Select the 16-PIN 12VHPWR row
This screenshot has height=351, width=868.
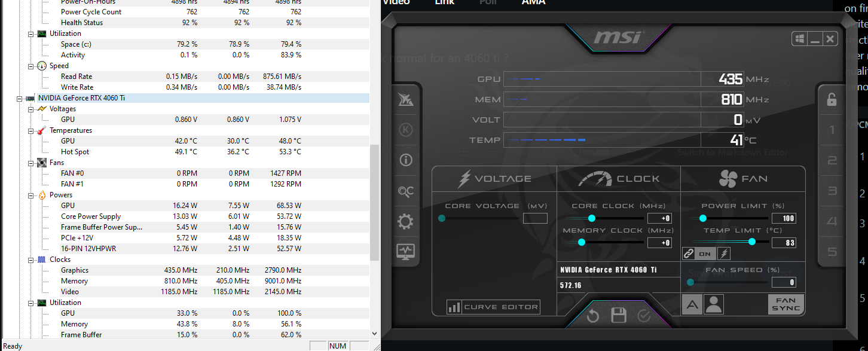[x=185, y=249]
